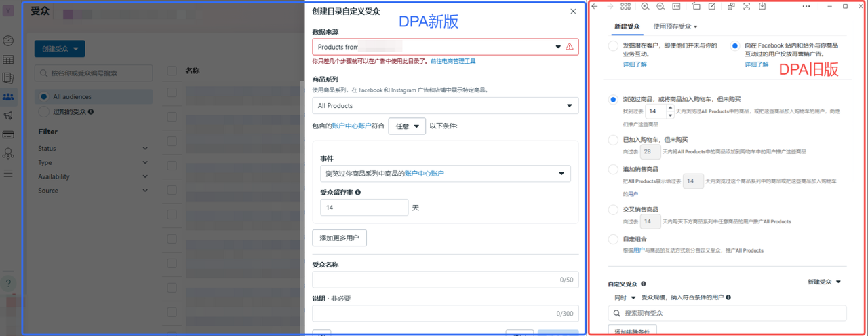Viewport: 868px width, 336px height.
Task: Open the thumbnail grid view icon
Action: (x=625, y=6)
